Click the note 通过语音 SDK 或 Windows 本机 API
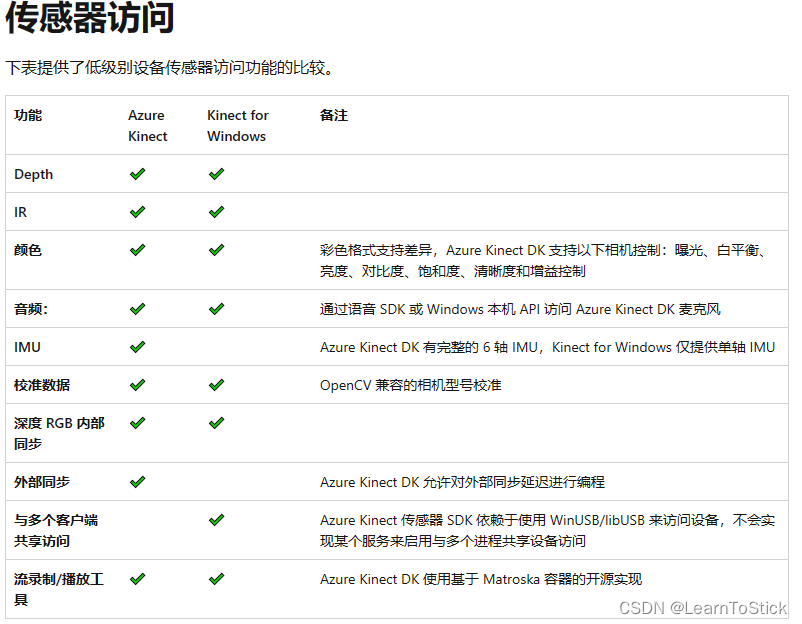The image size is (802, 624). (520, 309)
